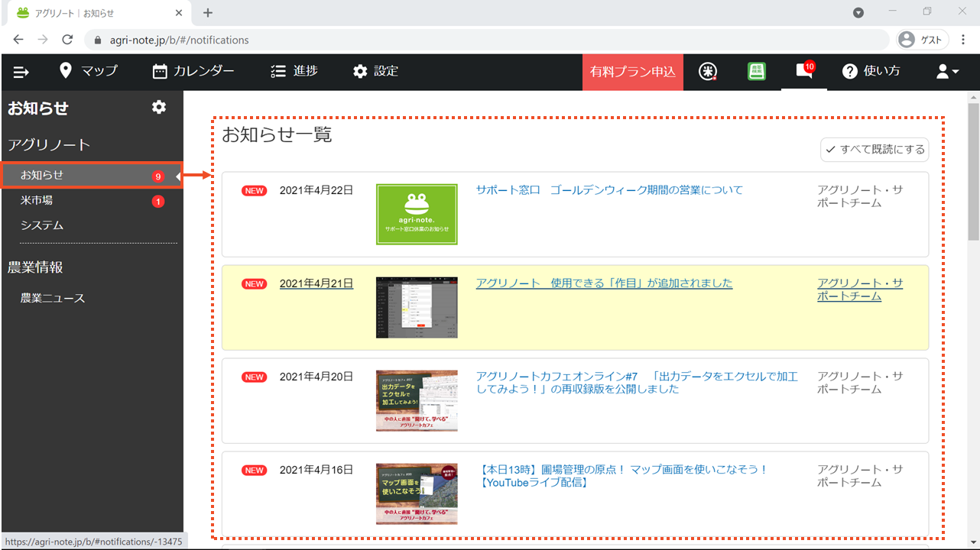
Task: Open the Calendar icon
Action: coord(160,71)
